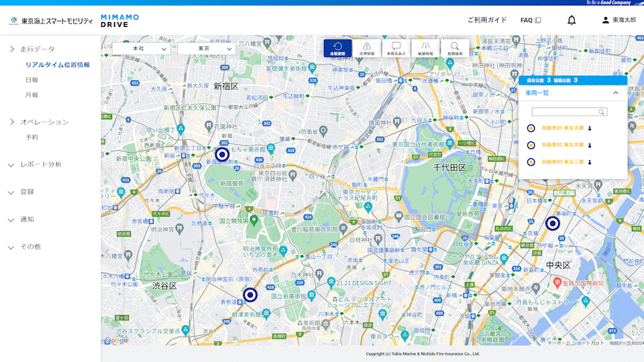Select status circle for 自動車03 東京三郎
The image size is (644, 362).
pyautogui.click(x=531, y=162)
